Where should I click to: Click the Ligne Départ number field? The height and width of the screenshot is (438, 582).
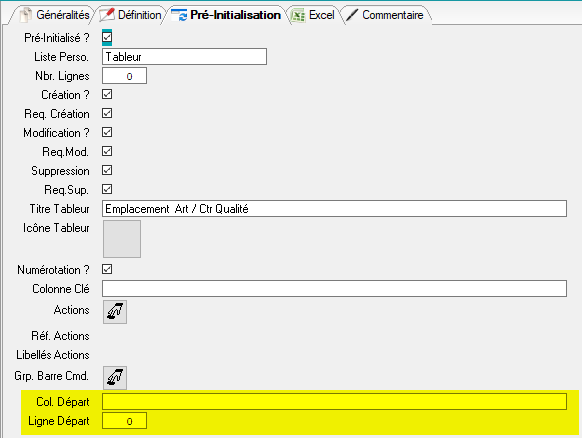click(x=124, y=421)
